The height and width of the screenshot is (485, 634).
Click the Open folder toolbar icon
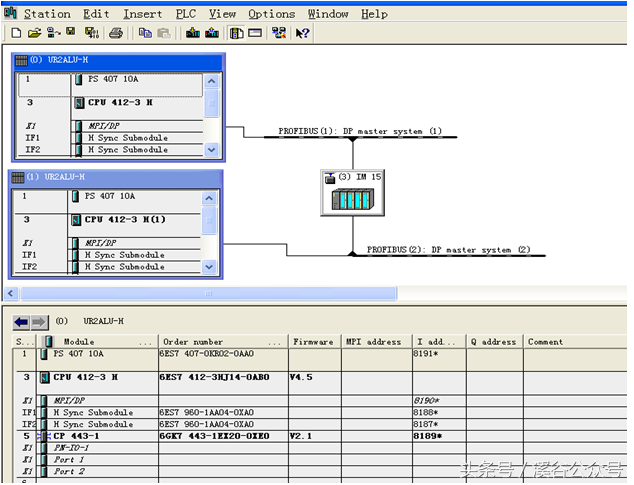click(x=34, y=33)
